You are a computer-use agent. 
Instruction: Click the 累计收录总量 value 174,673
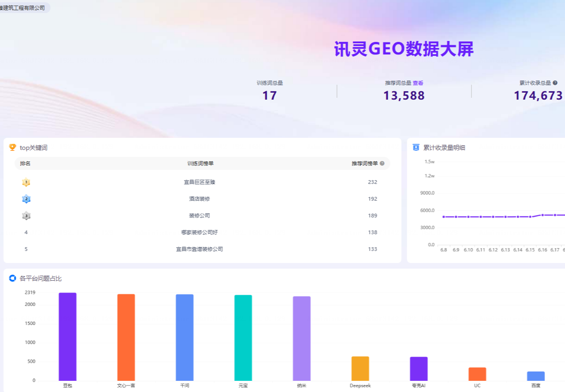tap(538, 95)
